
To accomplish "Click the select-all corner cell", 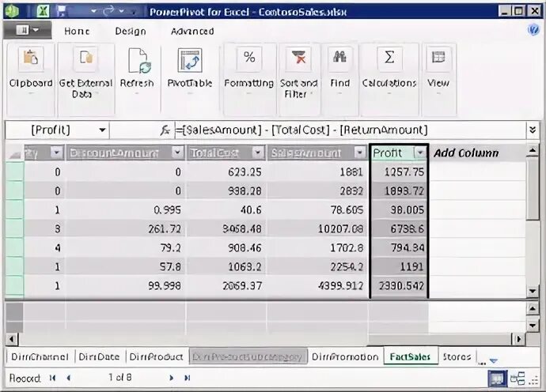I will point(14,153).
